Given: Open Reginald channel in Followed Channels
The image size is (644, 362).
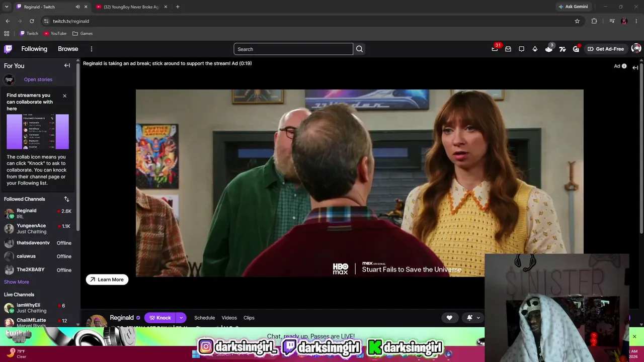Looking at the screenshot, I should point(38,214).
